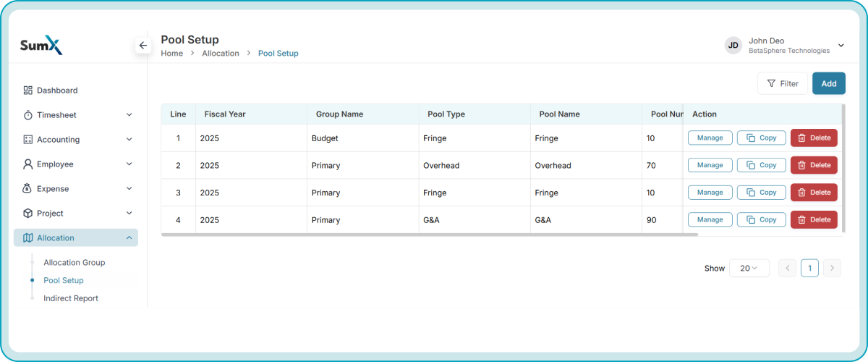Click the Home breadcrumb link
868x362 pixels.
coord(171,54)
